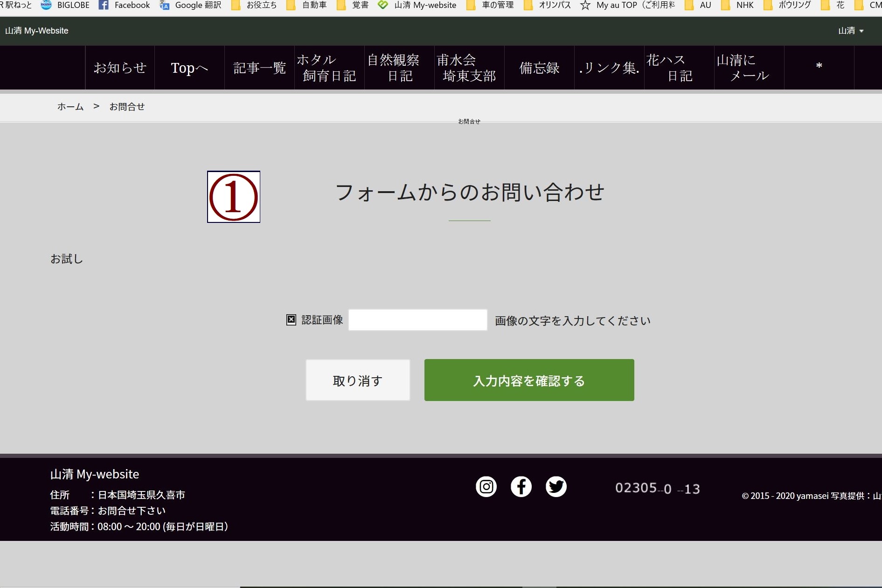The image size is (882, 588).
Task: Open the お役立ち bookmark folder
Action: (254, 5)
